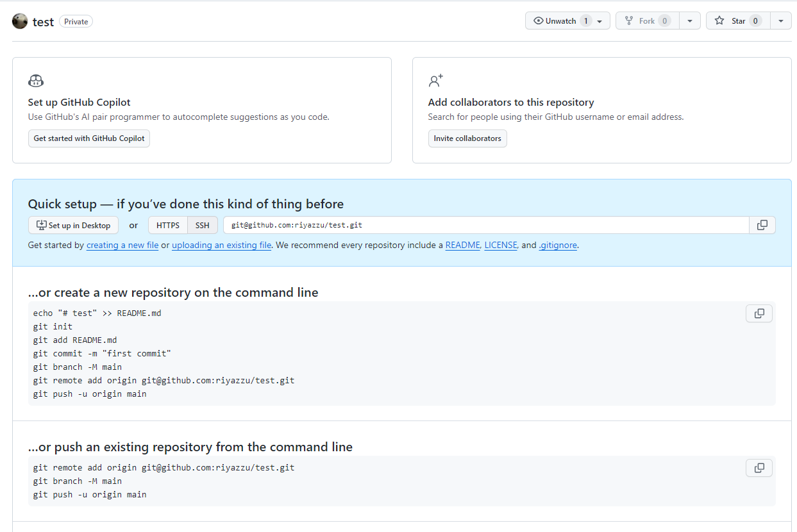Switch clone URL to HTTPS

pyautogui.click(x=167, y=225)
